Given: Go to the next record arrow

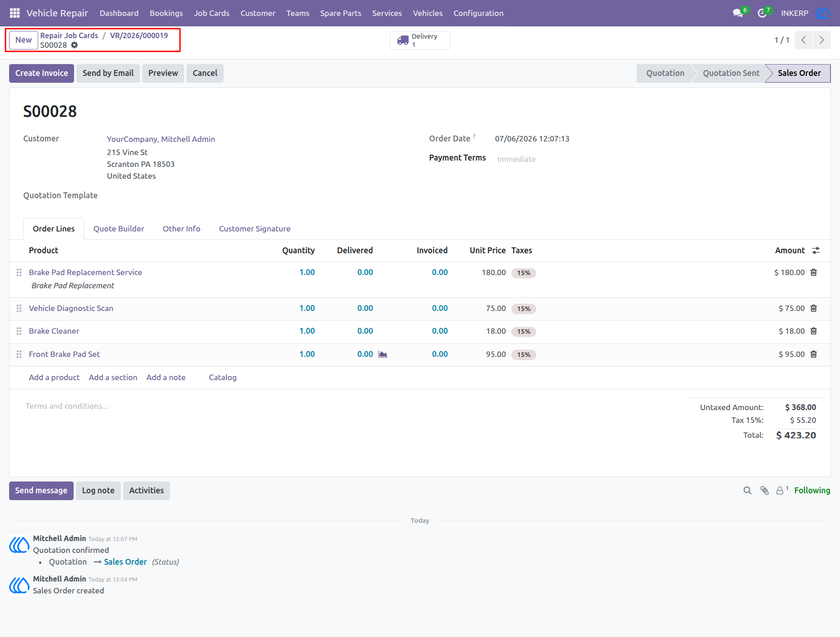Looking at the screenshot, I should (x=822, y=40).
